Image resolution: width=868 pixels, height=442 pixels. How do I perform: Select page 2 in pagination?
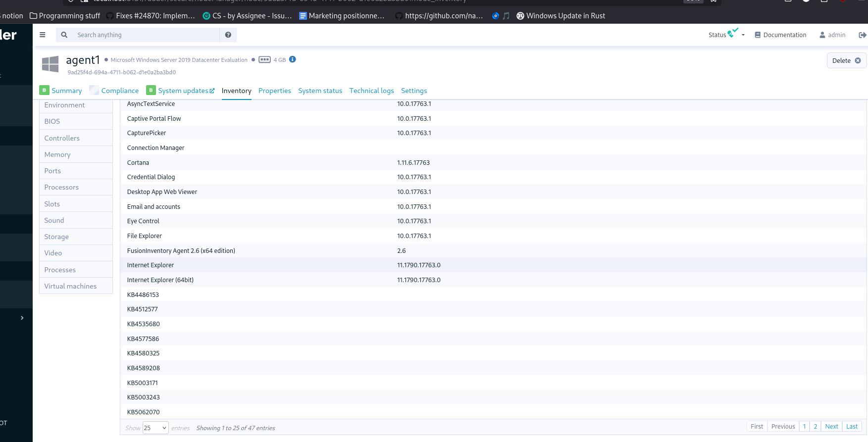point(815,426)
